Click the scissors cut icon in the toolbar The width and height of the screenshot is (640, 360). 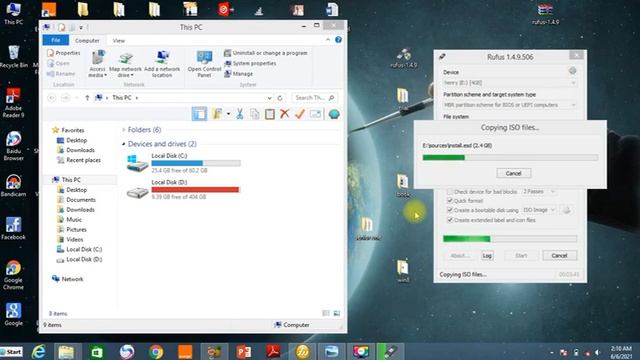(240, 114)
